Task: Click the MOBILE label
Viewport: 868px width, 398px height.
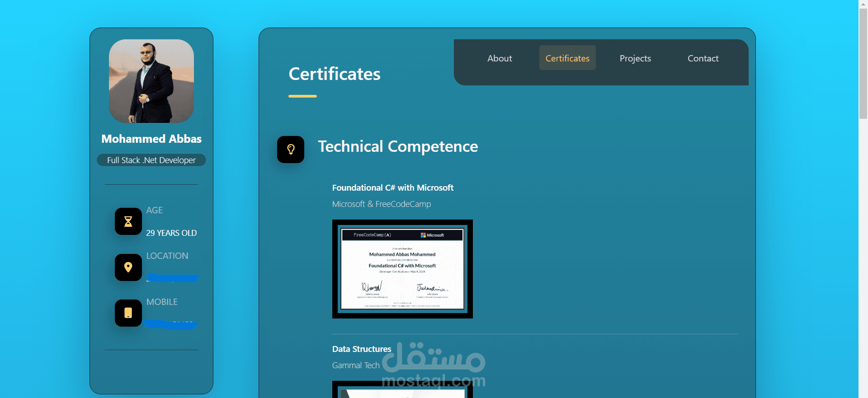Action: tap(162, 302)
